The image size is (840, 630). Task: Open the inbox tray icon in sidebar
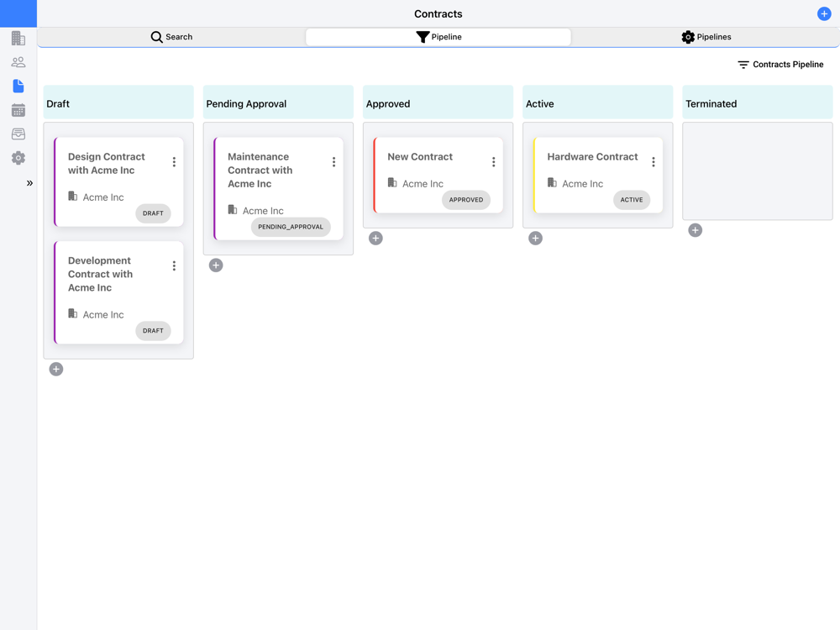[x=18, y=134]
